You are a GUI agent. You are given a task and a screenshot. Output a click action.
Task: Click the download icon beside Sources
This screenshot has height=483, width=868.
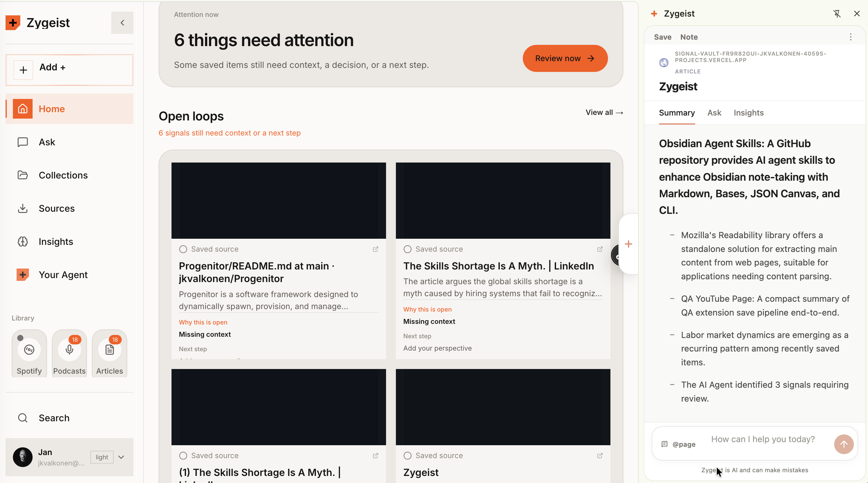point(22,209)
